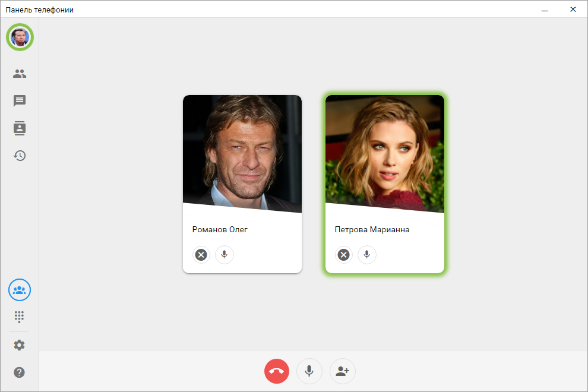Viewport: 588px width, 392px height.
Task: Toggle your own microphone in bottom bar
Action: 309,371
